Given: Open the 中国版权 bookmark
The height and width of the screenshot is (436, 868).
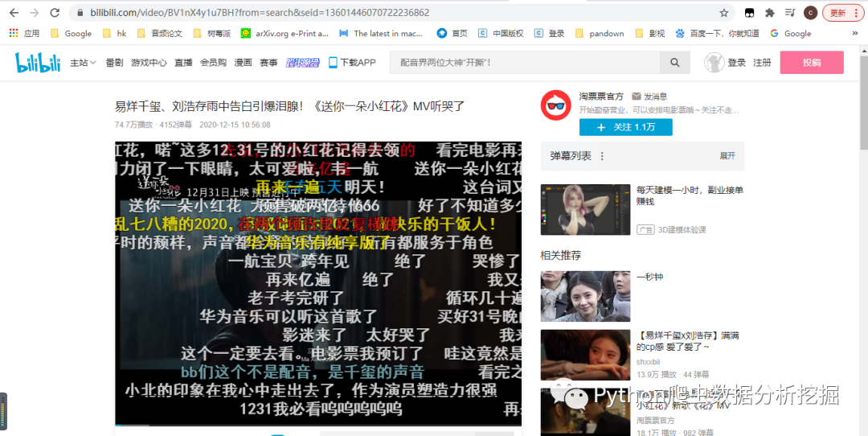Looking at the screenshot, I should 501,33.
